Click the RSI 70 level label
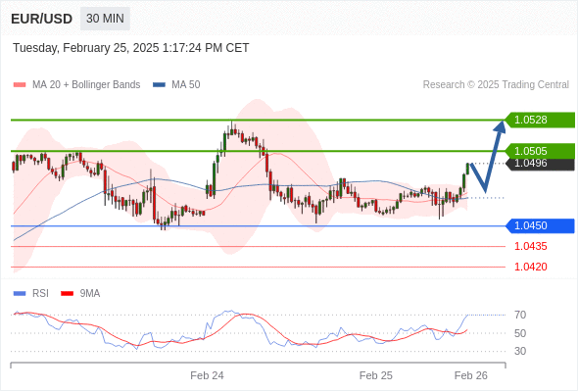578x392 pixels. click(520, 315)
